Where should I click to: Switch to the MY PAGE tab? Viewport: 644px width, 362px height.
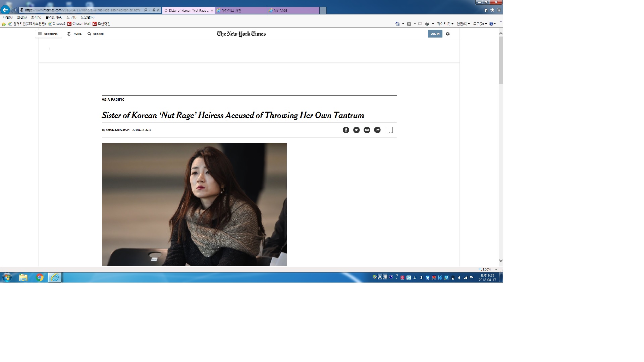293,10
